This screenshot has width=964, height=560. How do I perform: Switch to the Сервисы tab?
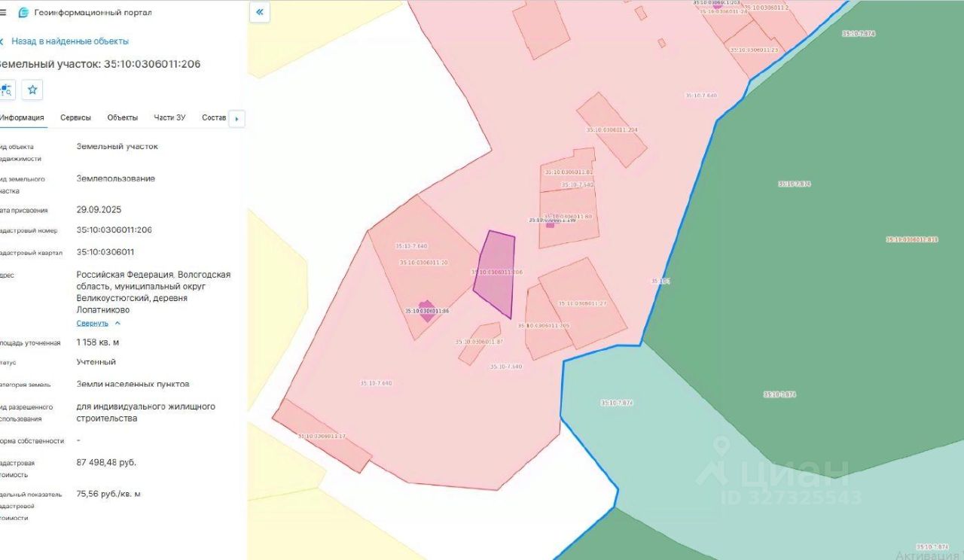(75, 117)
